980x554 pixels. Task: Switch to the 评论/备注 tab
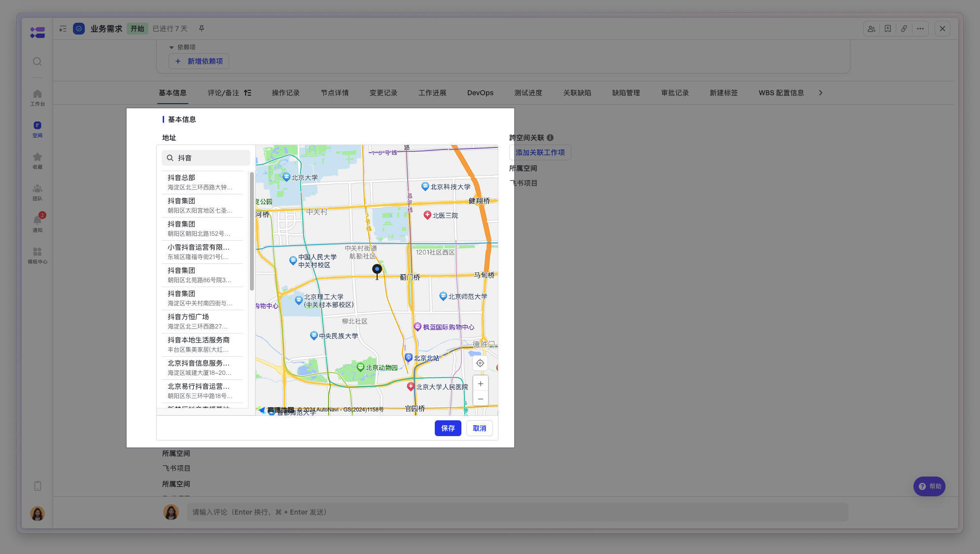[x=223, y=93]
